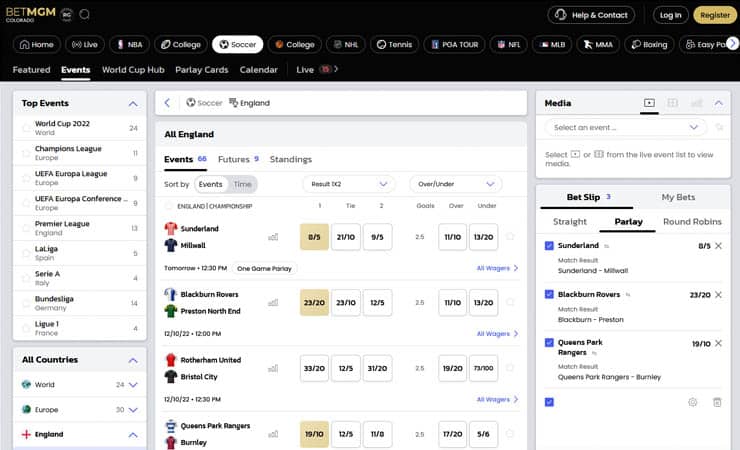The width and height of the screenshot is (740, 450).
Task: Open Help & Contact
Action: pos(591,15)
